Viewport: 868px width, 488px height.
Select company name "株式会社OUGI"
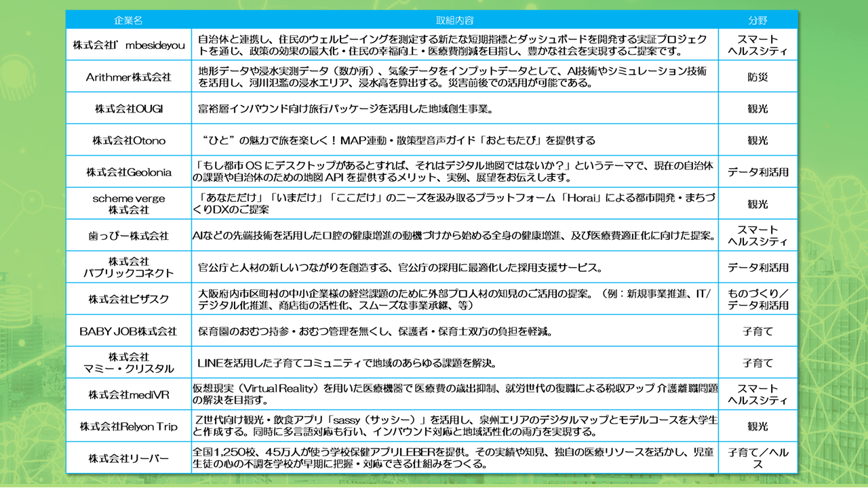(129, 108)
